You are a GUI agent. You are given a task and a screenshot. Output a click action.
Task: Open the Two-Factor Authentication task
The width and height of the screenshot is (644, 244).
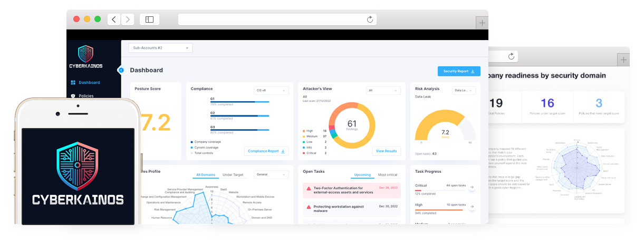coord(352,190)
